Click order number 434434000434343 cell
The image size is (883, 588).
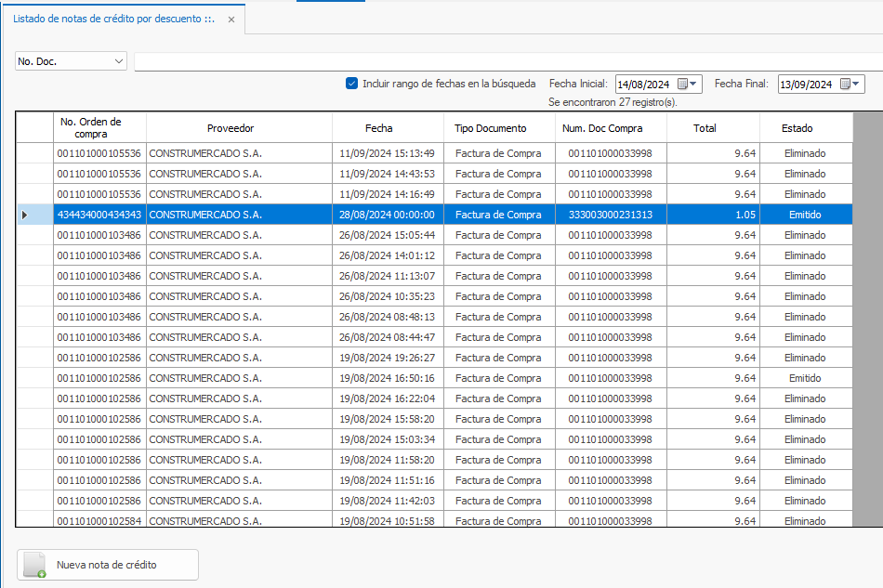tap(99, 215)
